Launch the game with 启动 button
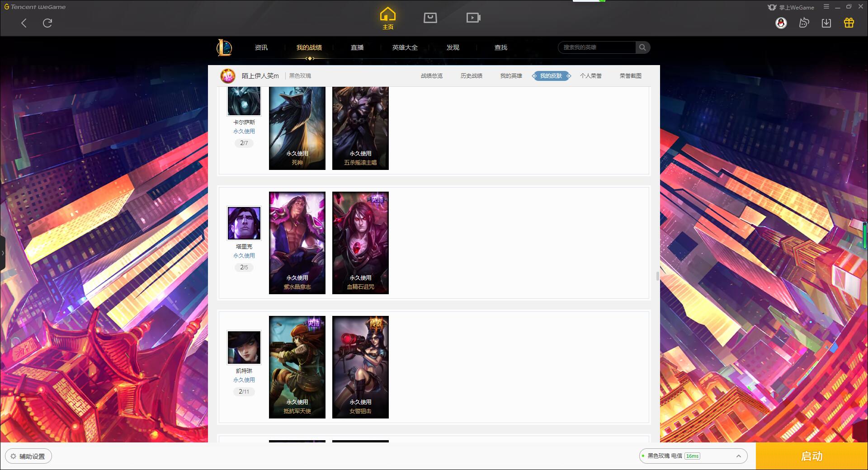The height and width of the screenshot is (470, 868). [812, 456]
